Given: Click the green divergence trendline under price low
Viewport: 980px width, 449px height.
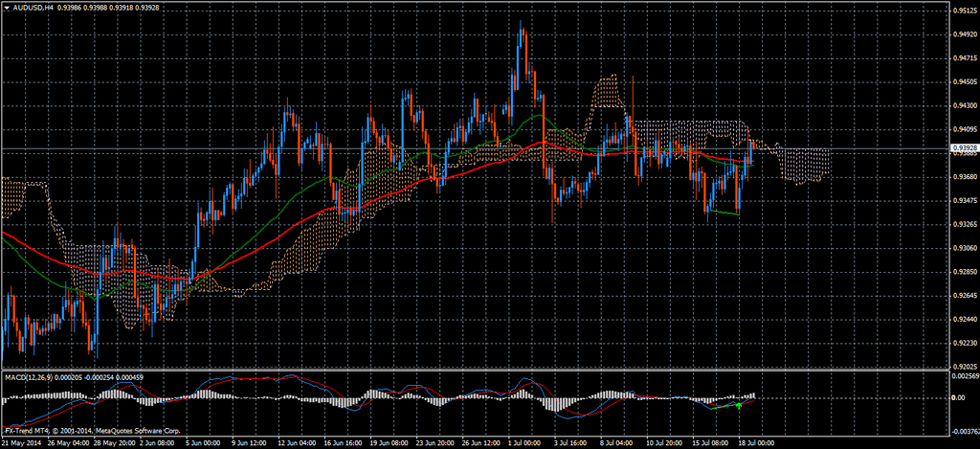Looking at the screenshot, I should (724, 213).
